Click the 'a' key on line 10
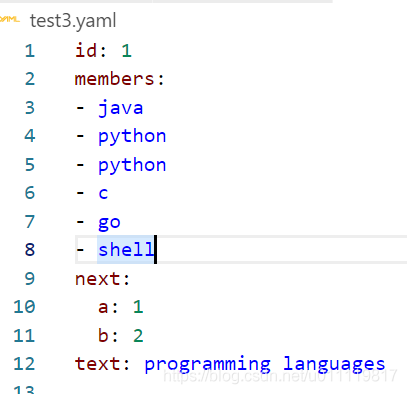407x394 pixels. 103,307
